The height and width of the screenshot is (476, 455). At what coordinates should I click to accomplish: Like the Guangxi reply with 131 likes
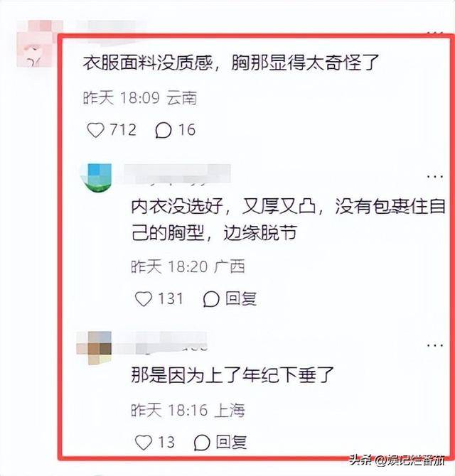point(144,298)
